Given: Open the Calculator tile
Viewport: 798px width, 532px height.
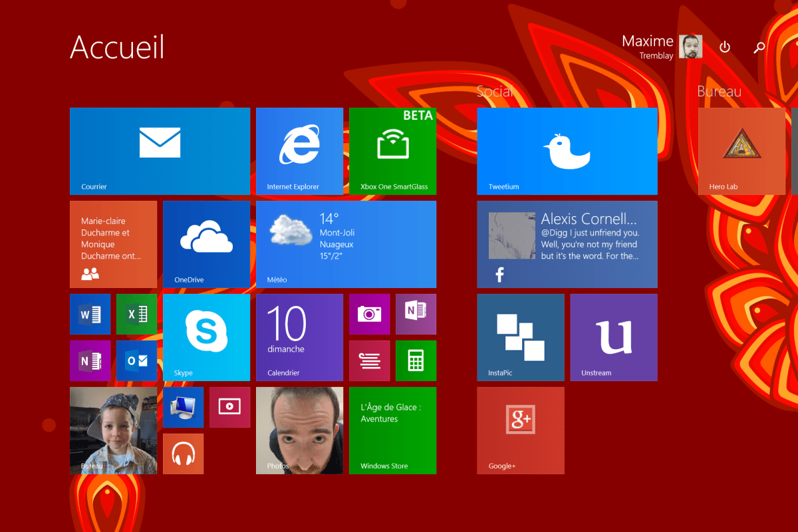Looking at the screenshot, I should pos(416,360).
